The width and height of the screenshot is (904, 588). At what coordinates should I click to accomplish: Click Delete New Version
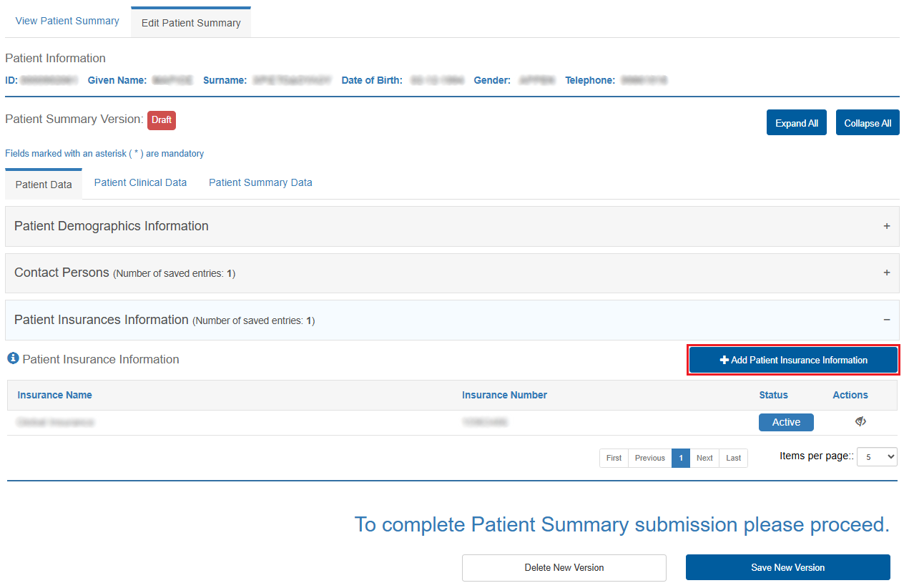[x=564, y=567]
